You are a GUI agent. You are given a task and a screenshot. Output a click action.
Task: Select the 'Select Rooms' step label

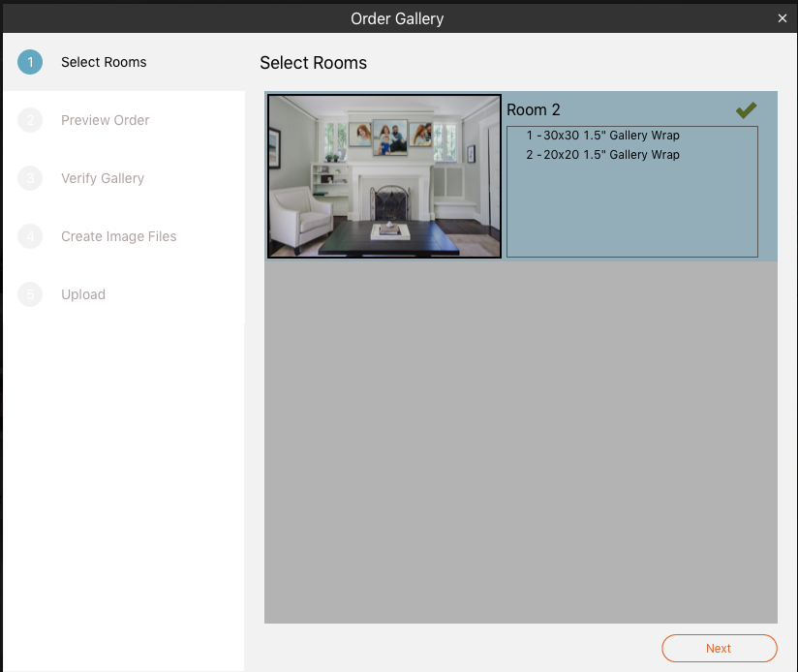point(104,62)
